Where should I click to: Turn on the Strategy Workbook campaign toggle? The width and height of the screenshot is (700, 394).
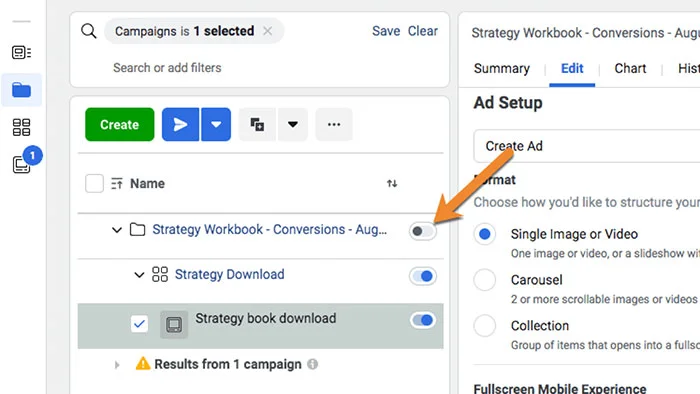(422, 231)
